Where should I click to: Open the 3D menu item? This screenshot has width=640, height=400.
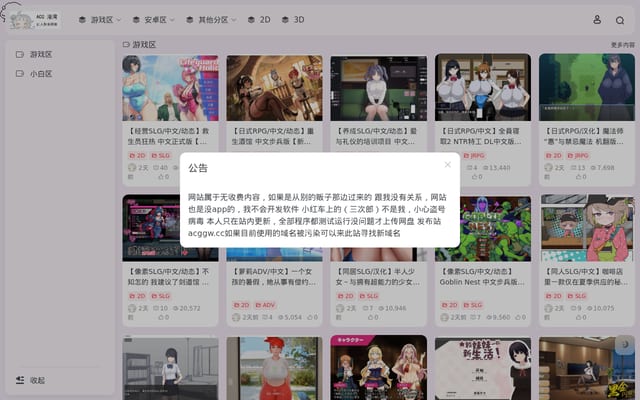(x=293, y=20)
